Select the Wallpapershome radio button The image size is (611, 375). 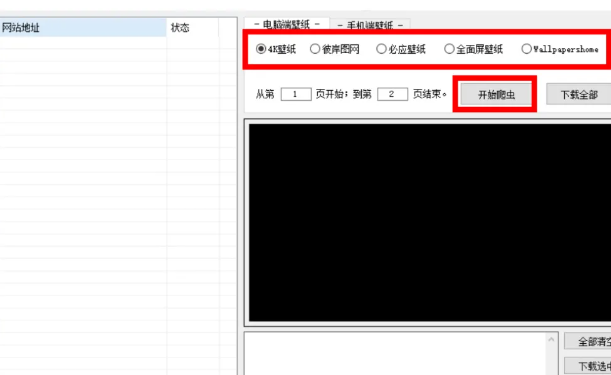560,49
